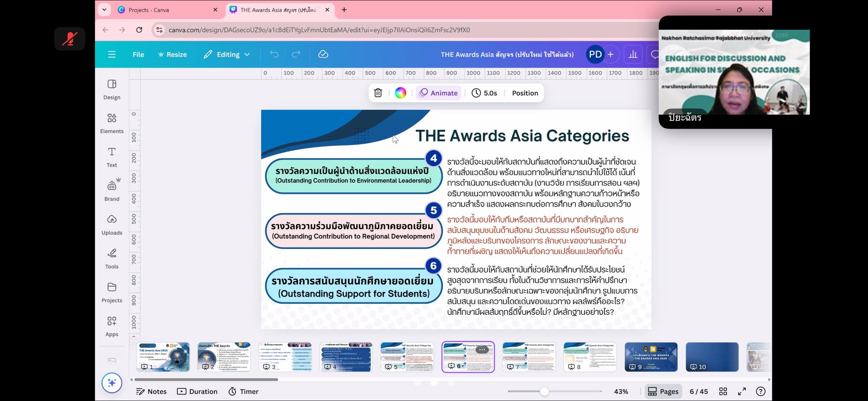Open the Canva AI assistant sparkle button
The height and width of the screenshot is (401, 868).
112,383
